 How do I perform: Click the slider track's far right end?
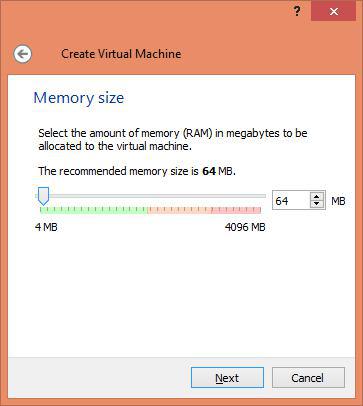pos(264,196)
